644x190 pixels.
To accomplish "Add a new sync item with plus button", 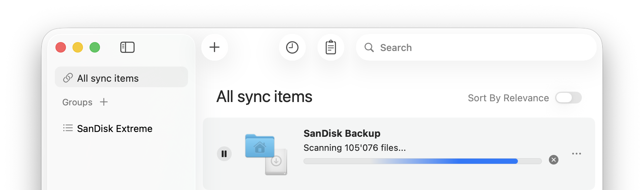I will click(215, 47).
